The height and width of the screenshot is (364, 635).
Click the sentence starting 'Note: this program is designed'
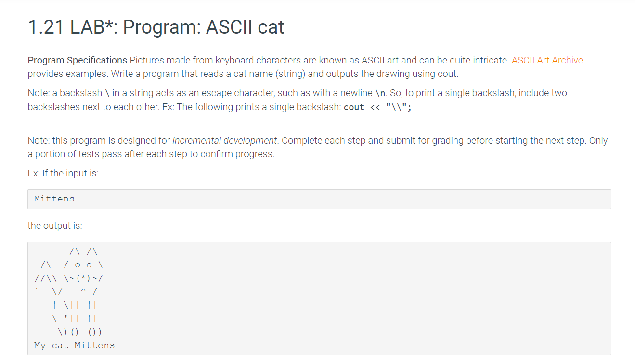click(x=318, y=141)
